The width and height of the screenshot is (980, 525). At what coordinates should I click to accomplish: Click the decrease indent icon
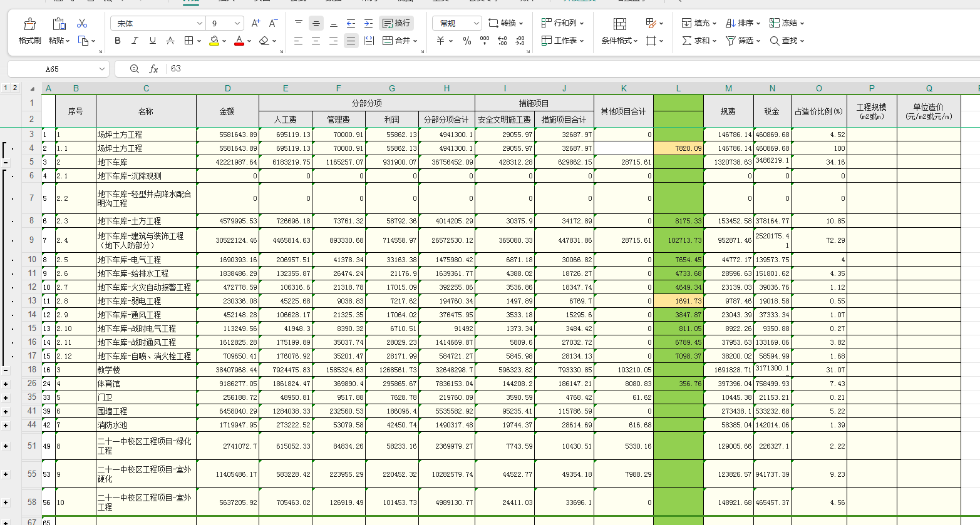coord(351,23)
